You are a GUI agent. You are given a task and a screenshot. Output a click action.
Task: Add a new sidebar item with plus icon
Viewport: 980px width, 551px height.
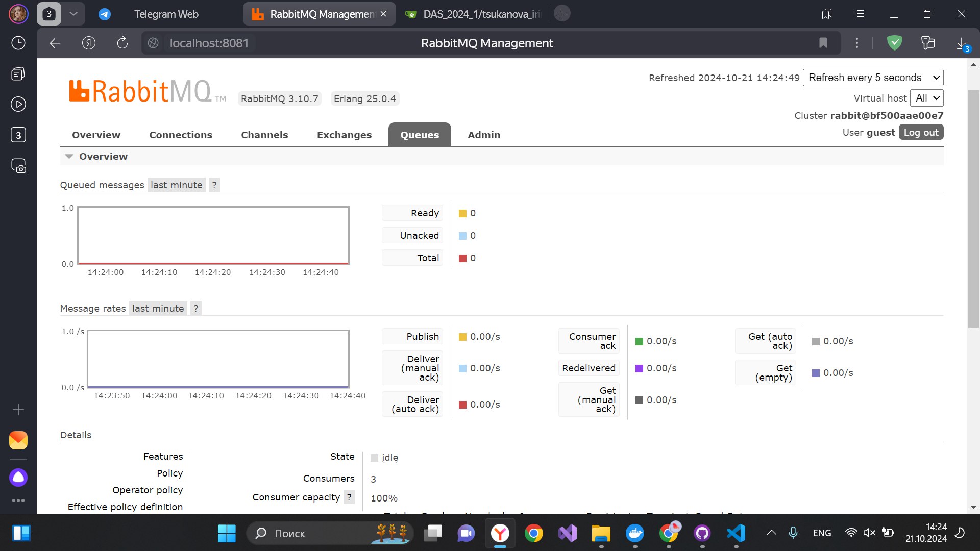pyautogui.click(x=18, y=410)
